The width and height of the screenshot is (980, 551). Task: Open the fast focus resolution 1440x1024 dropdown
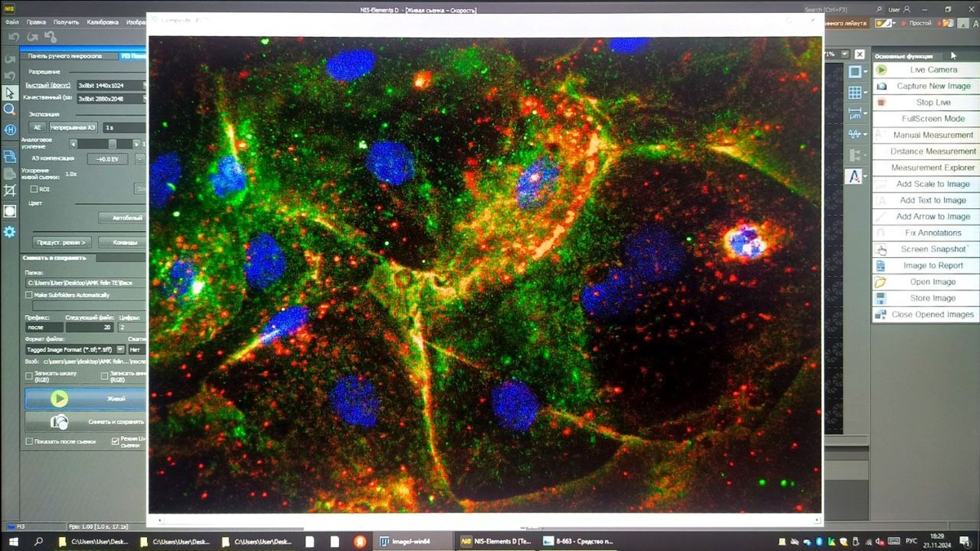pyautogui.click(x=112, y=84)
